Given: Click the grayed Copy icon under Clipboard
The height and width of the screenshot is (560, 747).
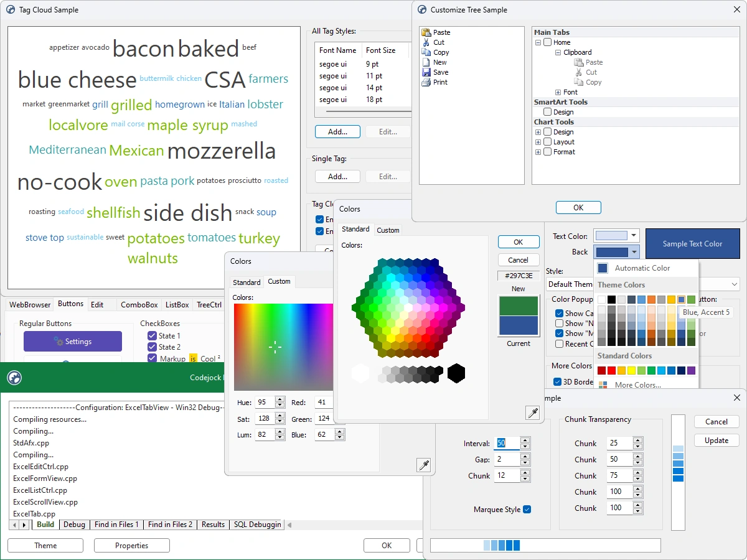Looking at the screenshot, I should [579, 82].
